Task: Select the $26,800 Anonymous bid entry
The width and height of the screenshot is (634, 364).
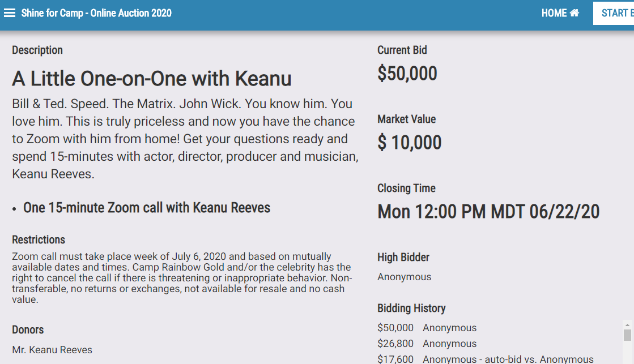Action: coord(427,344)
